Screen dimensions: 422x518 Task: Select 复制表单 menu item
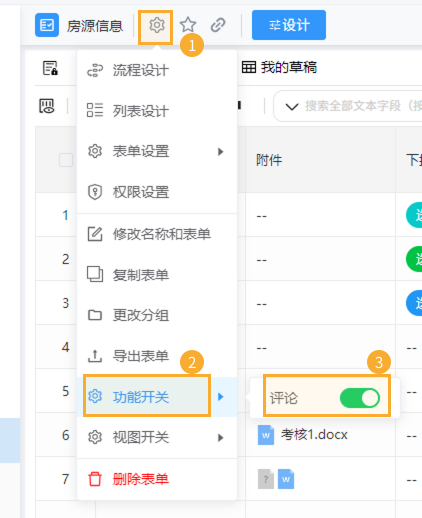(x=157, y=275)
